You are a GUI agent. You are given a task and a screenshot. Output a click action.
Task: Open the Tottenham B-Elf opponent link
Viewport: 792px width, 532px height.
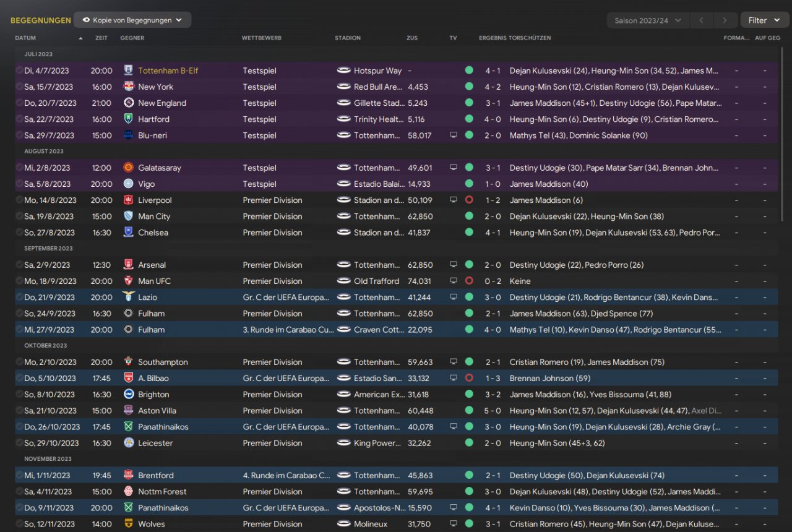[168, 71]
